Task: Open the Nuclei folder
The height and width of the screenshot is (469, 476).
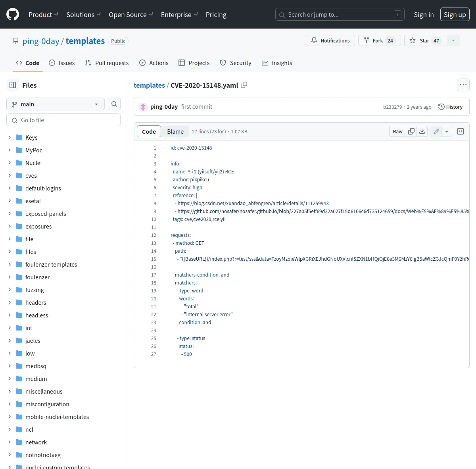Action: coord(33,163)
